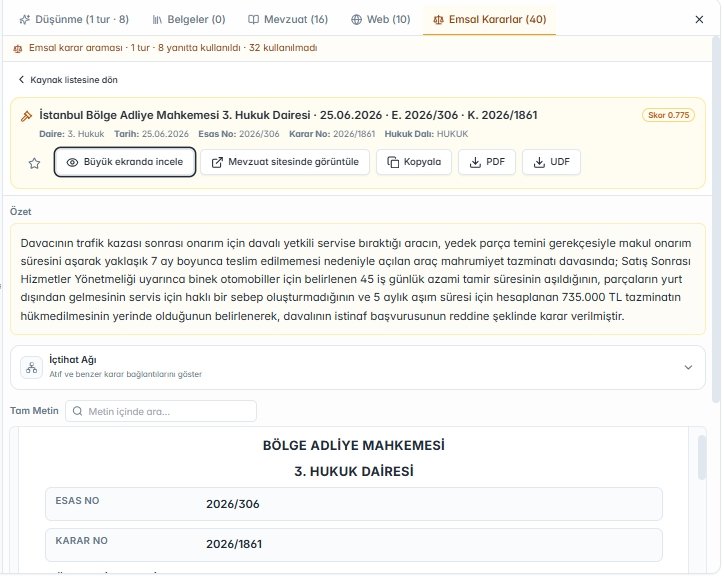Focus the Metin içinde ara search field

[161, 411]
